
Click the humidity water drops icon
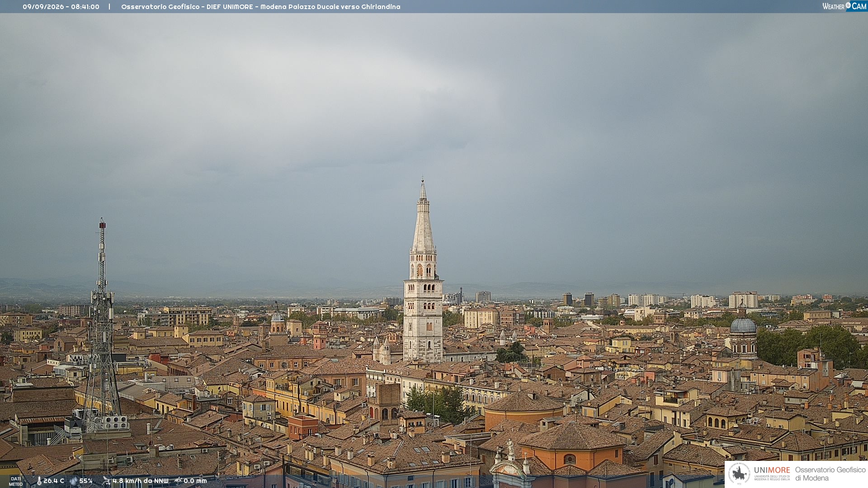(x=74, y=481)
